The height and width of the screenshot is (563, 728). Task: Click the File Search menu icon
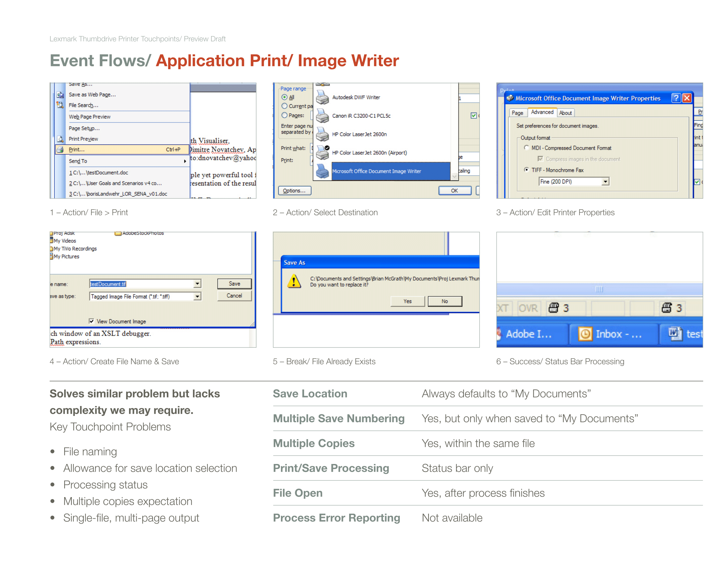point(60,105)
